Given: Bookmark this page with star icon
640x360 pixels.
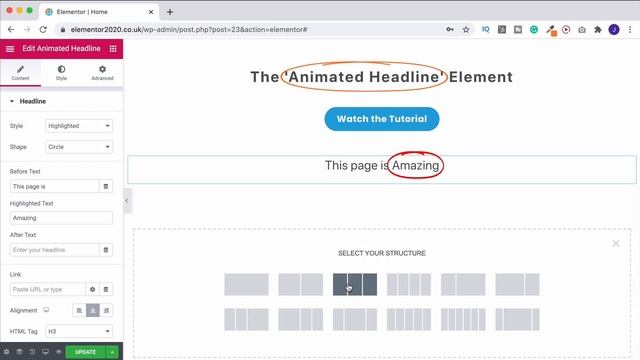Looking at the screenshot, I should (x=466, y=29).
